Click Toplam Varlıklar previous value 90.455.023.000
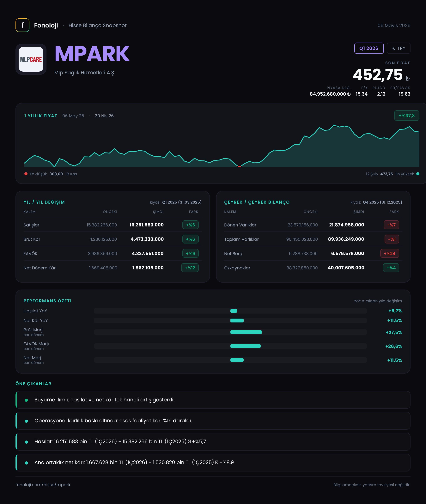This screenshot has width=426, height=504. [302, 239]
